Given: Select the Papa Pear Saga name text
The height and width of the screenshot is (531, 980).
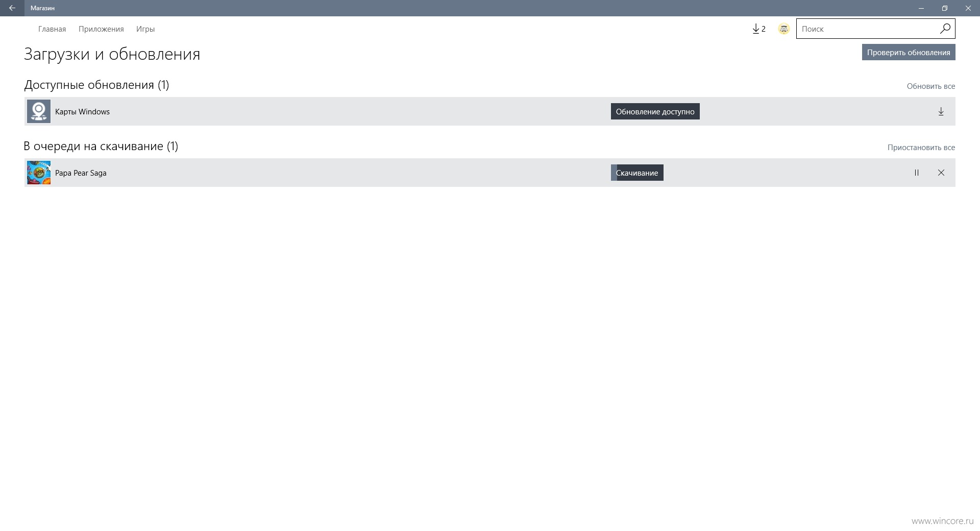Looking at the screenshot, I should click(x=81, y=173).
